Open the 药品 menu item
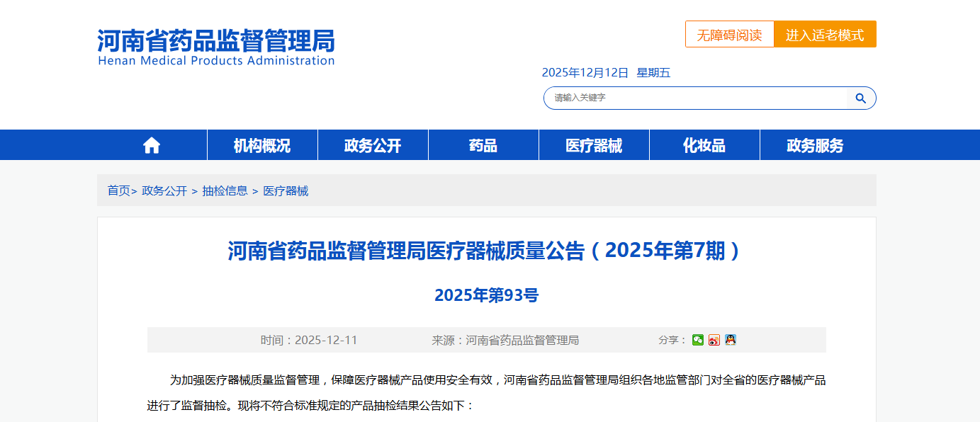This screenshot has height=422, width=980. [483, 146]
